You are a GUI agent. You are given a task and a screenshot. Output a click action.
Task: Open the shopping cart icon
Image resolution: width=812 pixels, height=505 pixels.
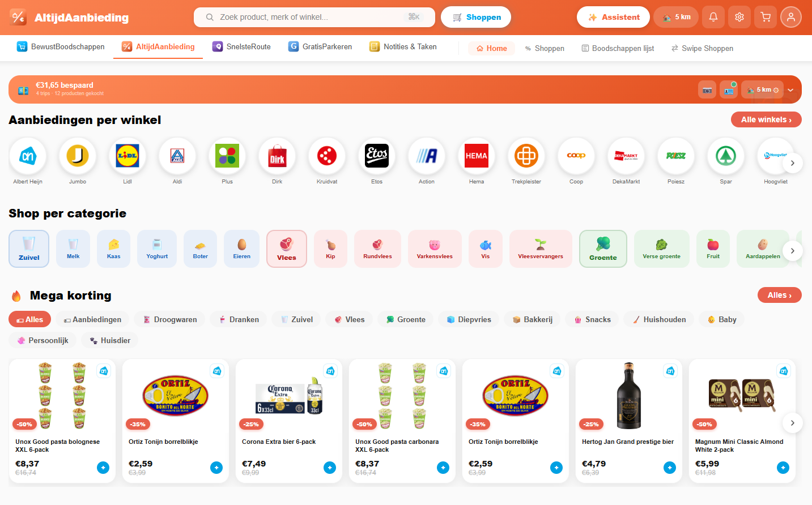(x=765, y=17)
